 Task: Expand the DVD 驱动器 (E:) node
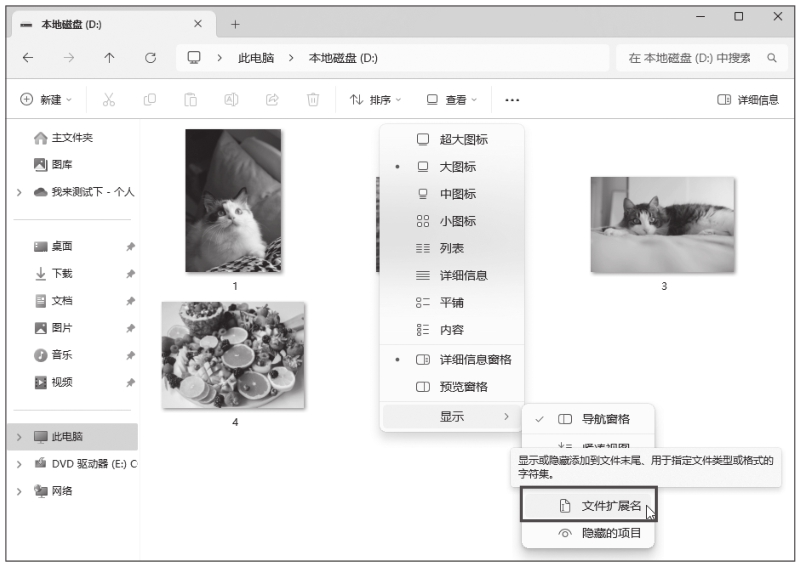point(19,464)
